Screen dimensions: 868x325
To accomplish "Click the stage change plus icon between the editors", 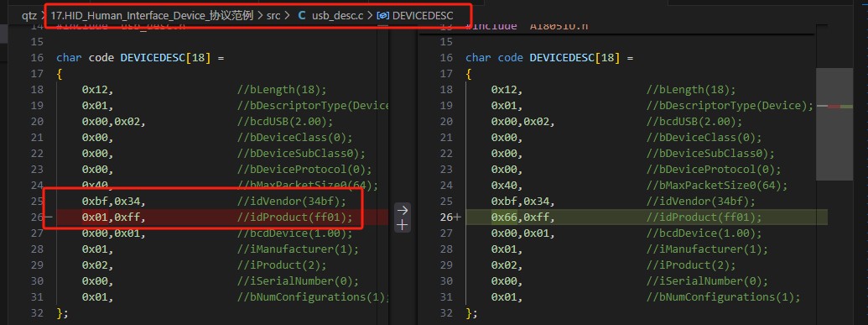I will click(x=403, y=224).
